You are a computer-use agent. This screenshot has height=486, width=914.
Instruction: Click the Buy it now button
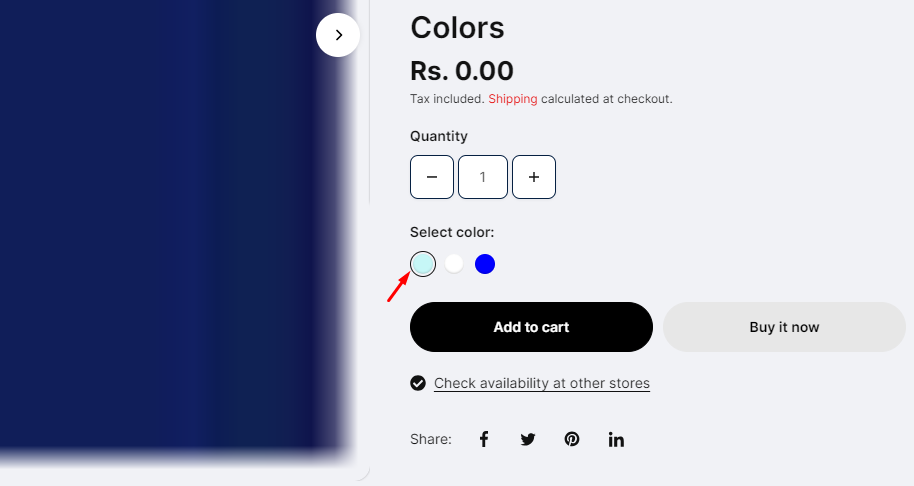[784, 327]
